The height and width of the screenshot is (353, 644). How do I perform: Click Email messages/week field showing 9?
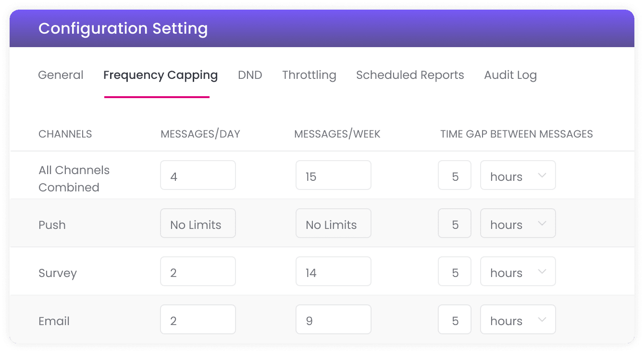pos(334,319)
